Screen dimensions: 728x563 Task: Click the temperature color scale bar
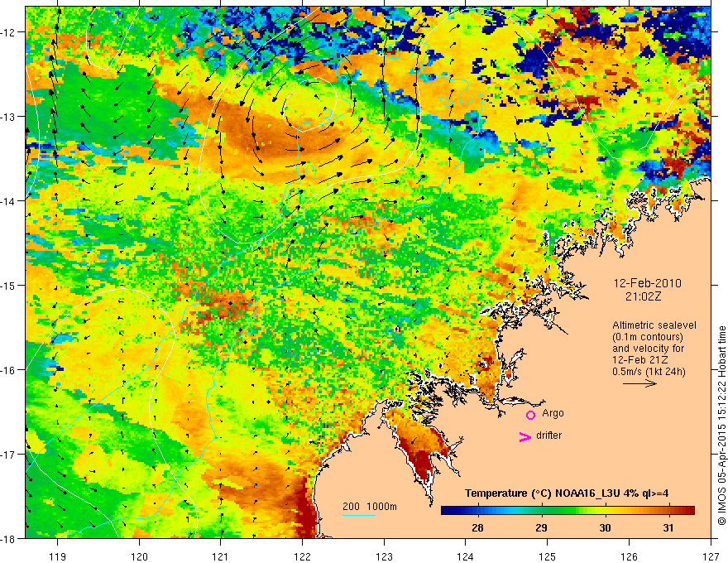(568, 511)
